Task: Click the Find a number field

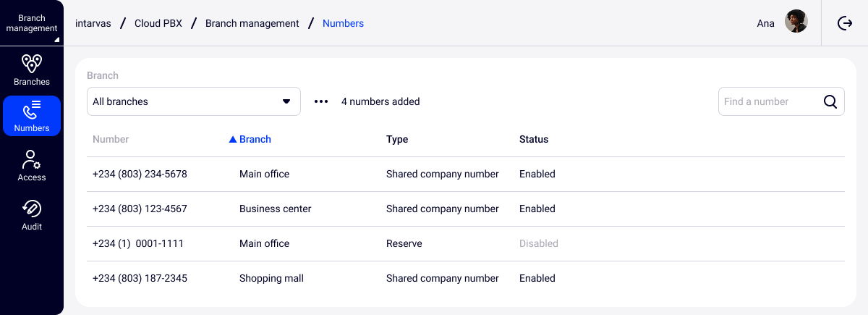Action: click(768, 102)
